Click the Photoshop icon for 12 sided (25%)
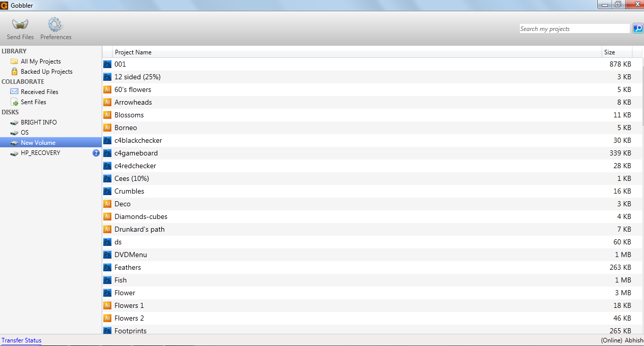644x346 pixels. (x=107, y=77)
